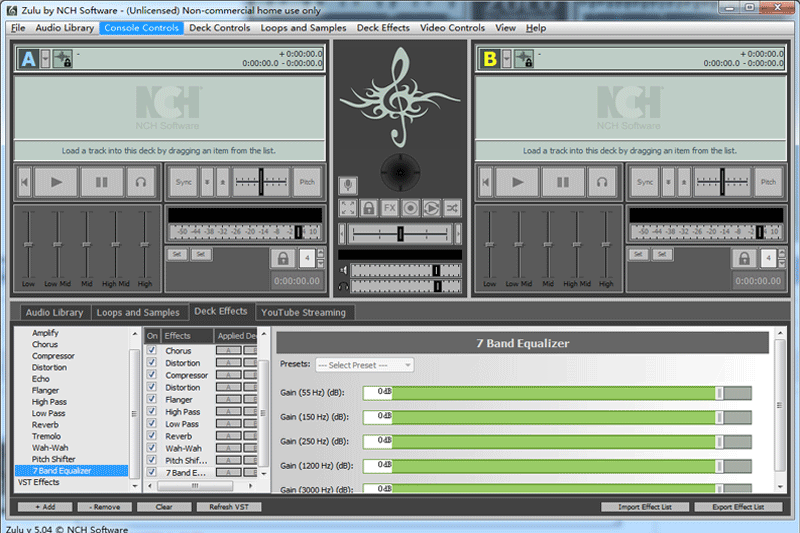Click applied effects list scroll-down arrow
Viewport: 800px width, 533px height.
click(x=264, y=474)
